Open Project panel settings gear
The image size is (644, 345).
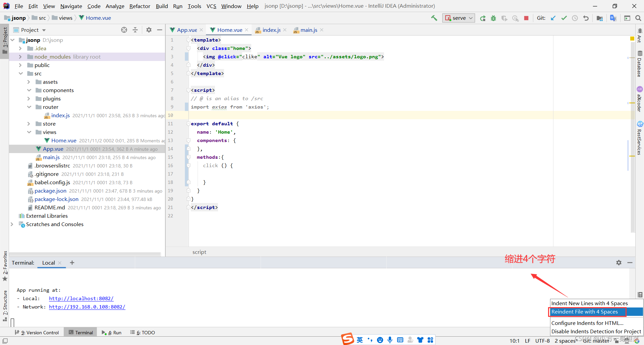point(149,30)
